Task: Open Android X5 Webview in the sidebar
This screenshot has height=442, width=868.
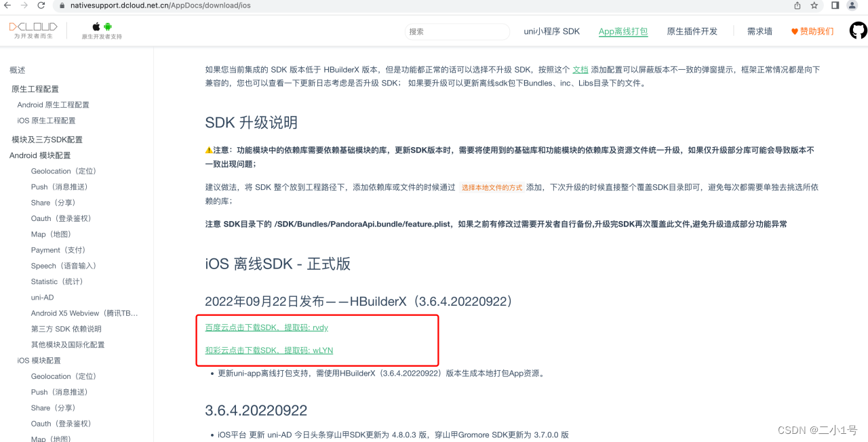Action: [85, 313]
